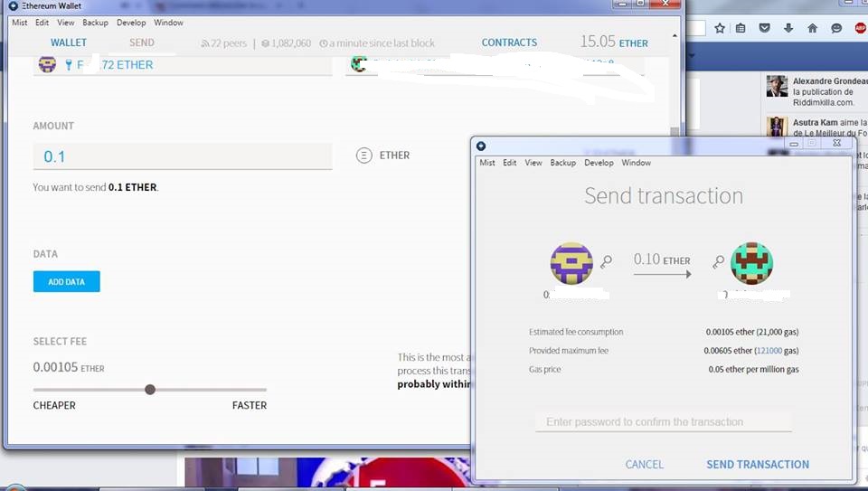Image resolution: width=868 pixels, height=491 pixels.
Task: Click the 15.05 ETHER balance
Action: pyautogui.click(x=614, y=42)
